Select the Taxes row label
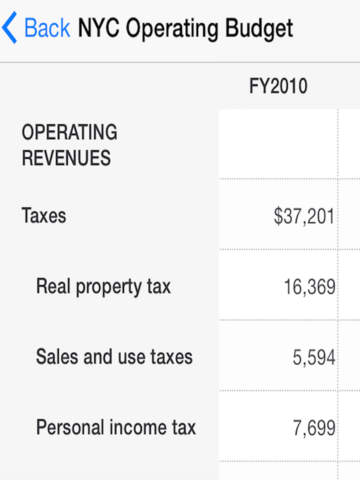 click(x=44, y=215)
